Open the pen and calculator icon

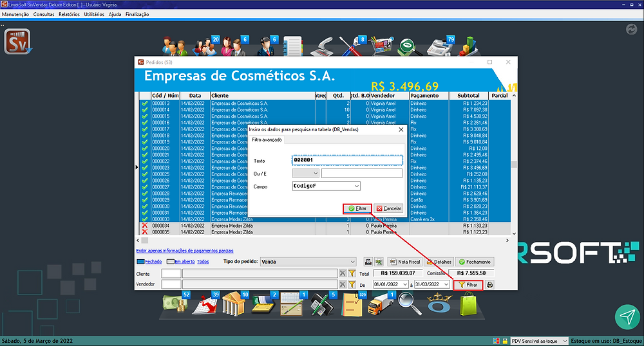(323, 304)
